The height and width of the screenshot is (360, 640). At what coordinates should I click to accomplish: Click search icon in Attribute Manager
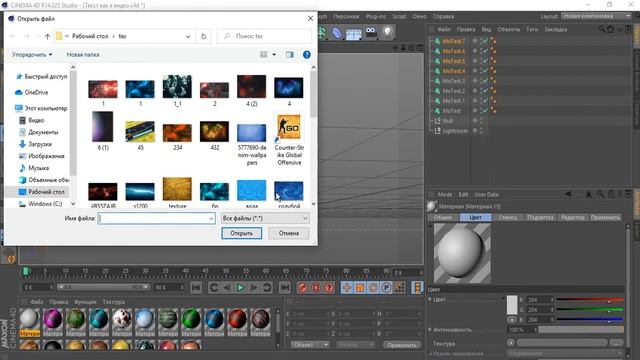tap(601, 194)
